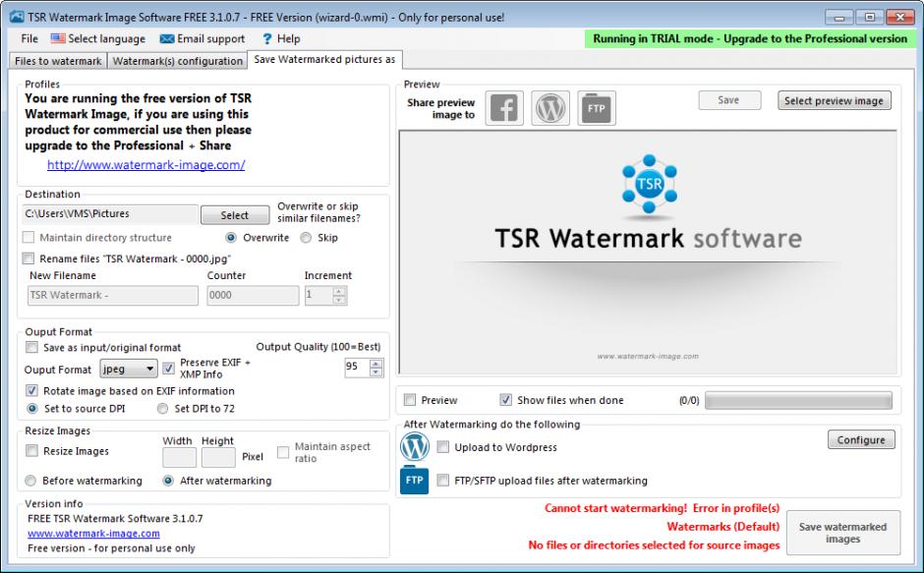Click 'Cannot start watermarking! Error in profile(s)' text
Screen dimensions: 924x573
[662, 508]
